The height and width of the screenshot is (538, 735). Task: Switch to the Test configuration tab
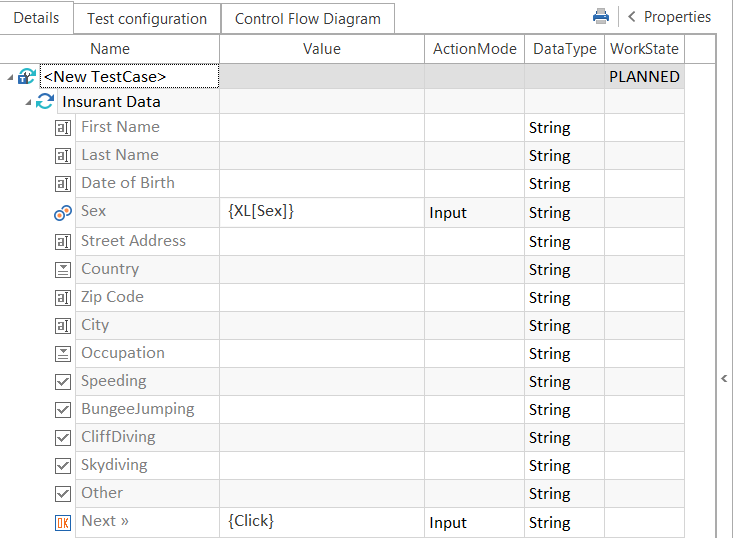pyautogui.click(x=147, y=19)
